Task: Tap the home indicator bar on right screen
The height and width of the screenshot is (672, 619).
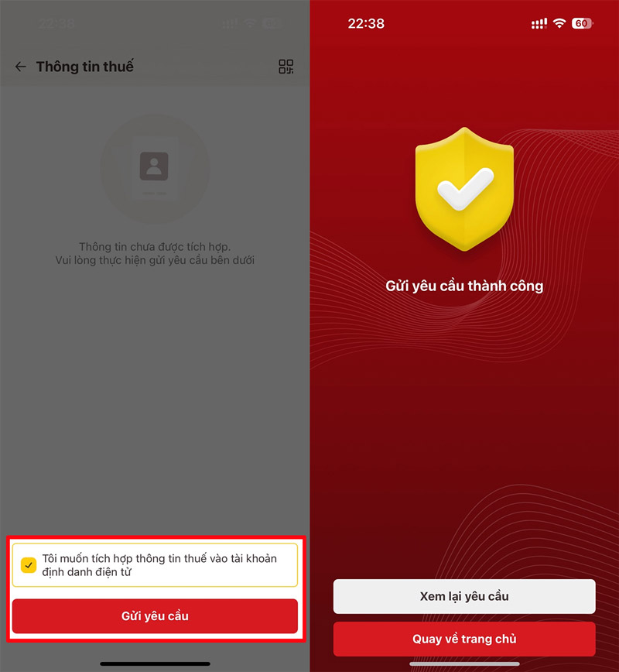Action: tap(464, 663)
